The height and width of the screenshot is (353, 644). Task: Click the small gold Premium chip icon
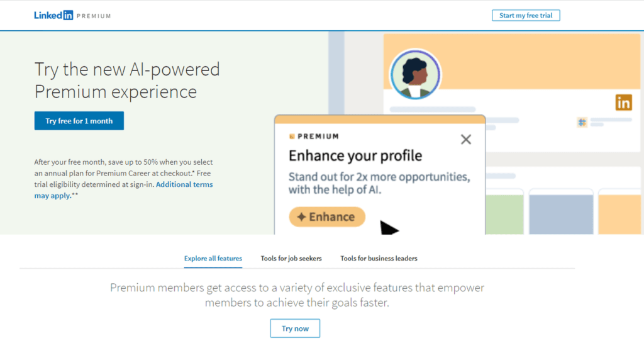click(292, 136)
